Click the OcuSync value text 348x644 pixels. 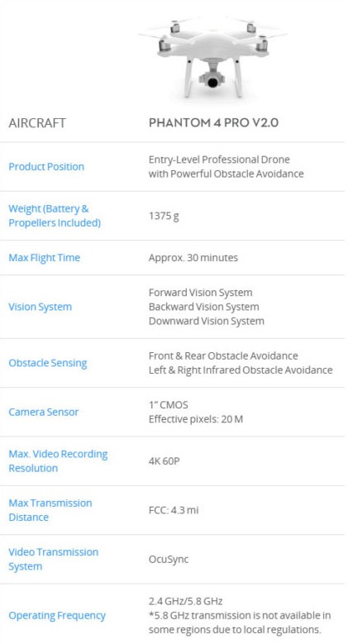(169, 560)
